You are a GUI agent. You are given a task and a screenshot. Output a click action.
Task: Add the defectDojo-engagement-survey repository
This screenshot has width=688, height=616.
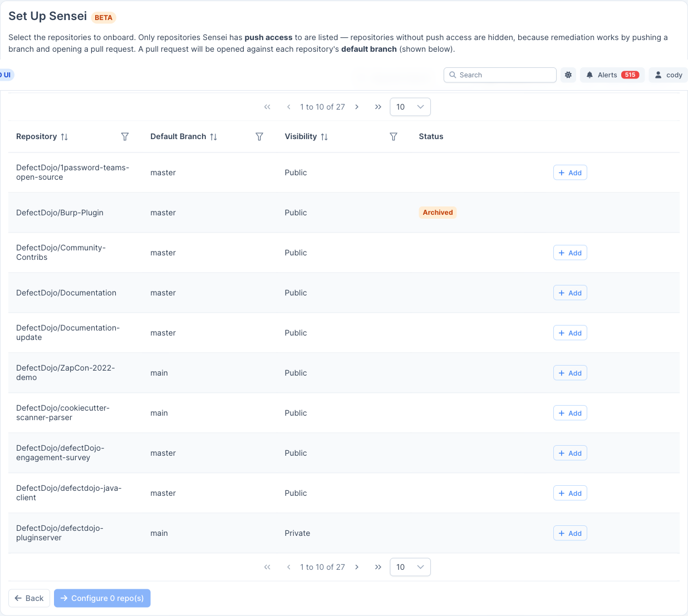tap(570, 454)
